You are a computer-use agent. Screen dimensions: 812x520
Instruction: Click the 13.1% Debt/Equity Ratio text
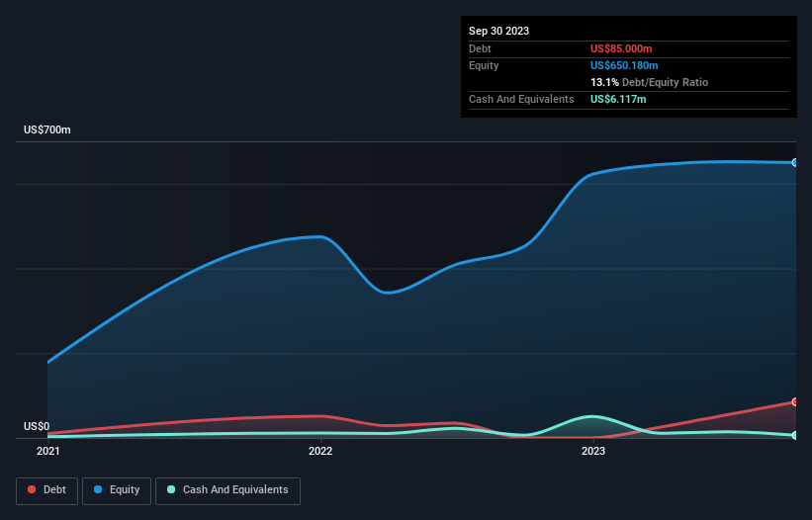(649, 82)
